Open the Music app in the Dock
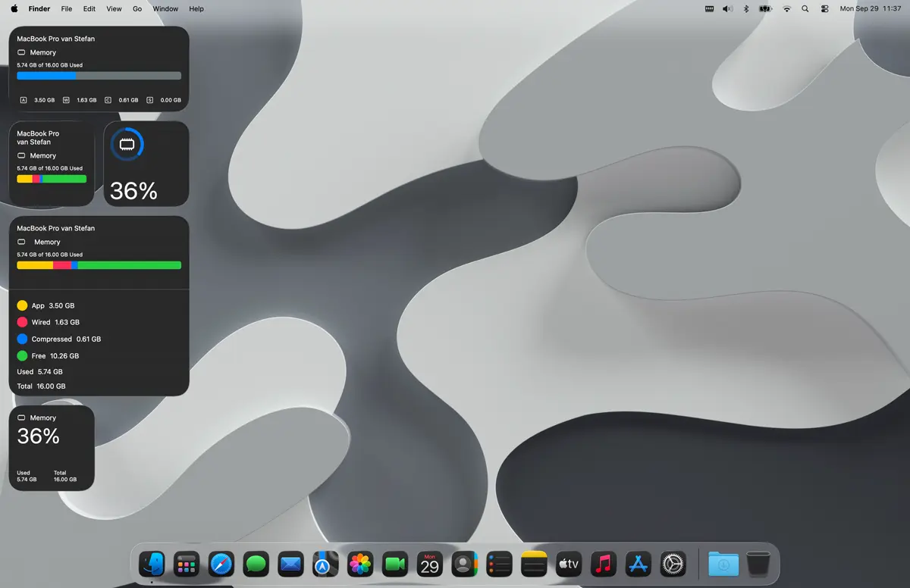The width and height of the screenshot is (910, 588). click(604, 564)
